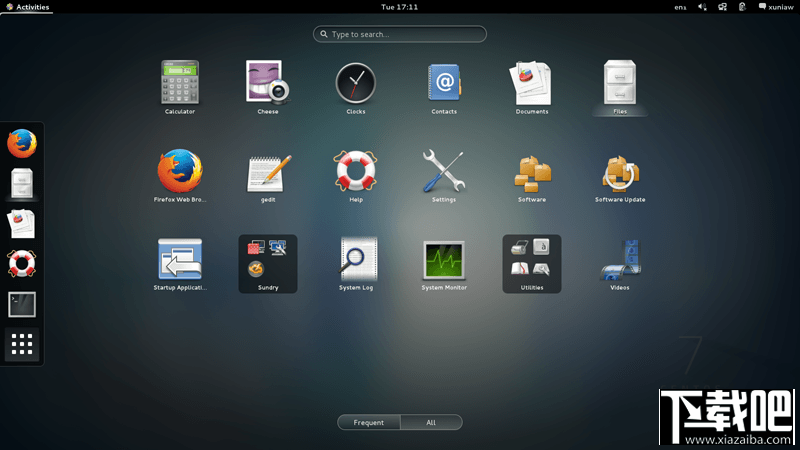Viewport: 800px width, 450px height.
Task: Open Help from the app grid
Action: click(356, 175)
